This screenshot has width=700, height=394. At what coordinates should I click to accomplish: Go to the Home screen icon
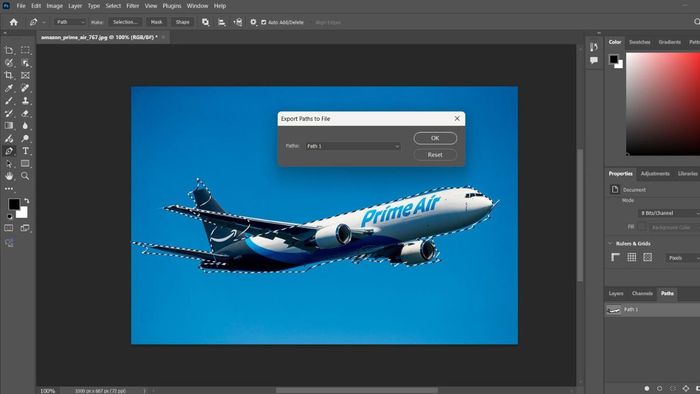point(14,22)
